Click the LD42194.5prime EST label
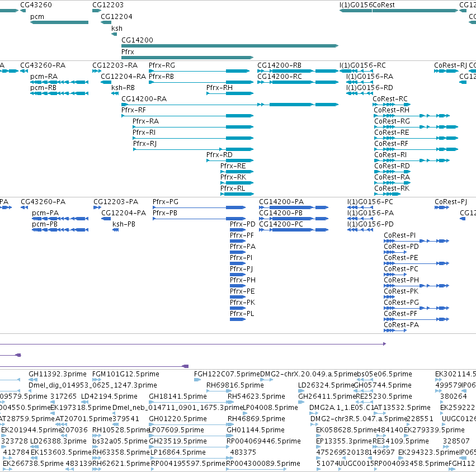The image size is (476, 472). point(109,397)
